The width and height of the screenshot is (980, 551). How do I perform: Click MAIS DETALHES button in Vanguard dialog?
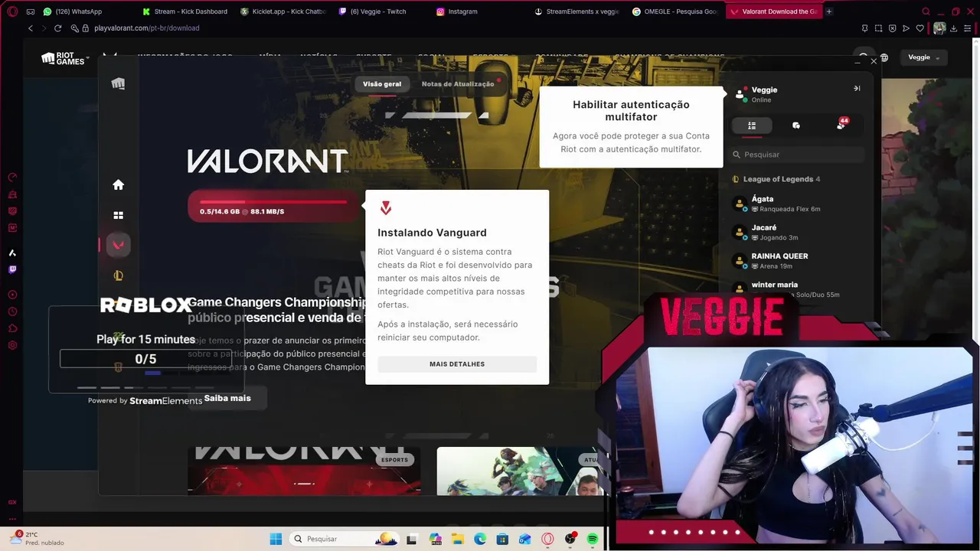[x=457, y=364]
